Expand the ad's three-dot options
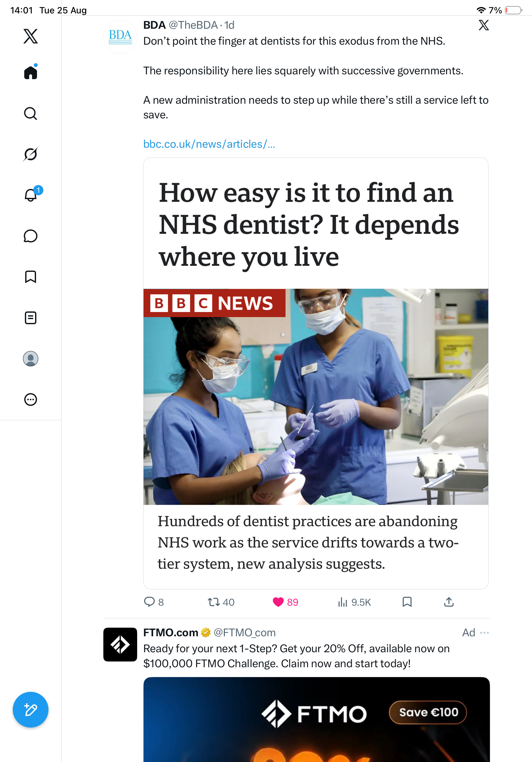 (x=484, y=632)
